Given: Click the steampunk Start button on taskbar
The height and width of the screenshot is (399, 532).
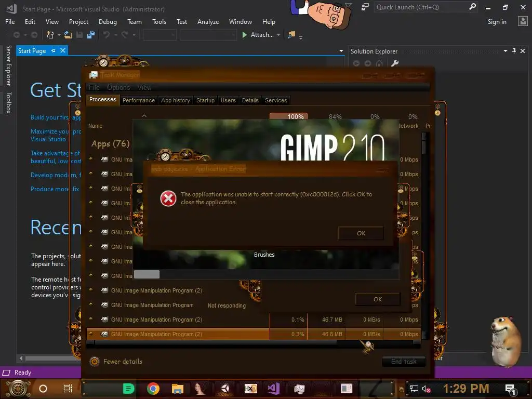Looking at the screenshot, I should [x=18, y=389].
